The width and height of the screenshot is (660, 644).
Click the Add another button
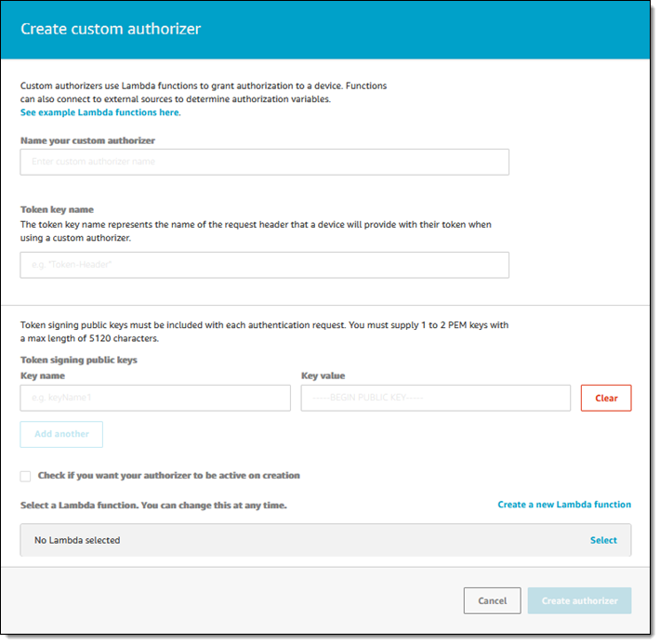[61, 434]
